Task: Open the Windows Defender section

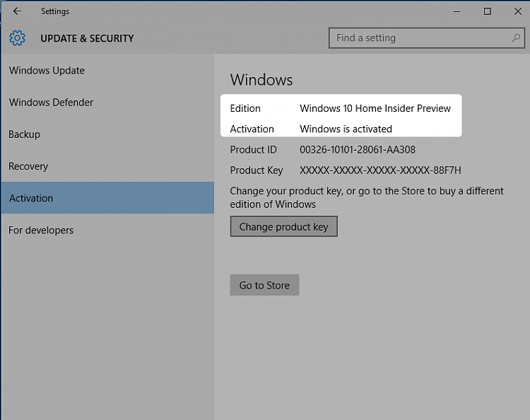Action: (x=107, y=102)
